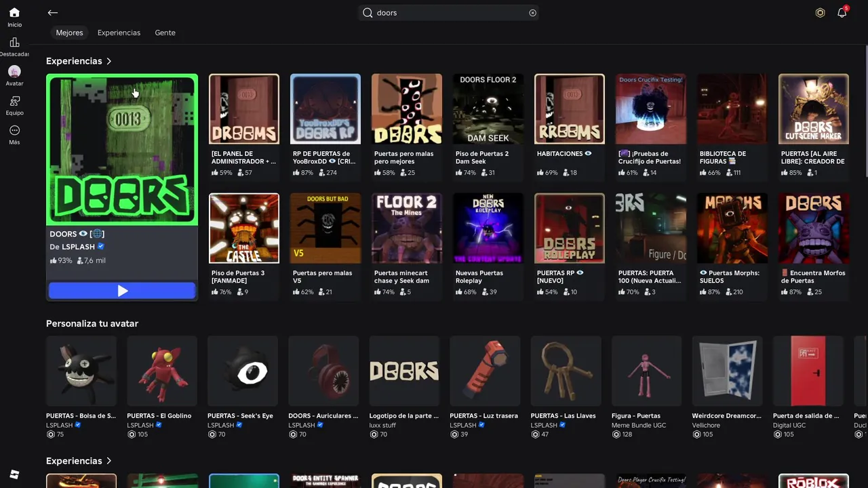Viewport: 868px width, 488px height.
Task: Open Encuentra Morfos de Puertas
Action: click(x=814, y=245)
